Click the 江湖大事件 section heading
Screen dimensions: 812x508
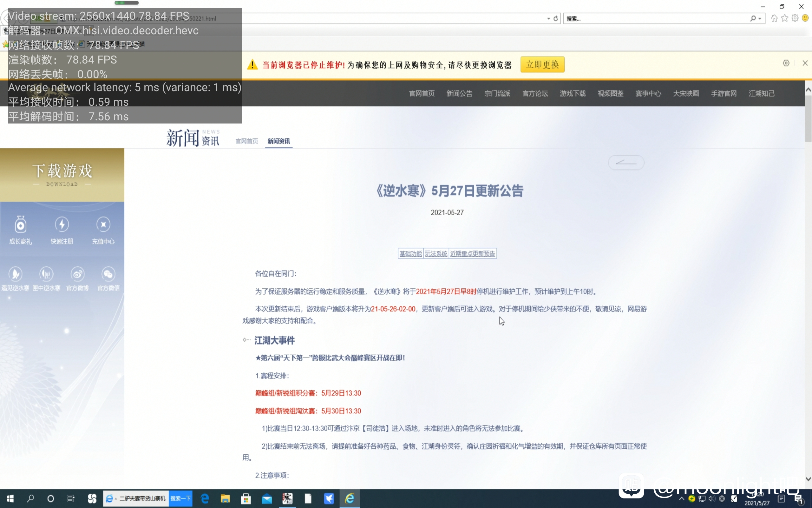(274, 340)
